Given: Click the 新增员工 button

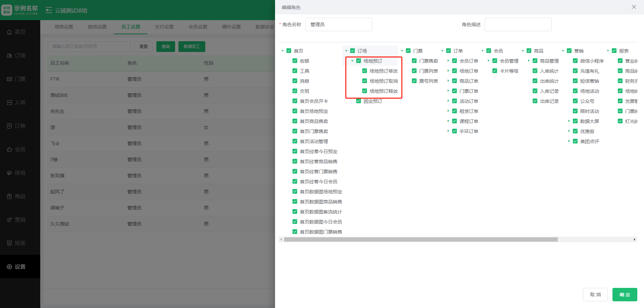Looking at the screenshot, I should pyautogui.click(x=192, y=47).
